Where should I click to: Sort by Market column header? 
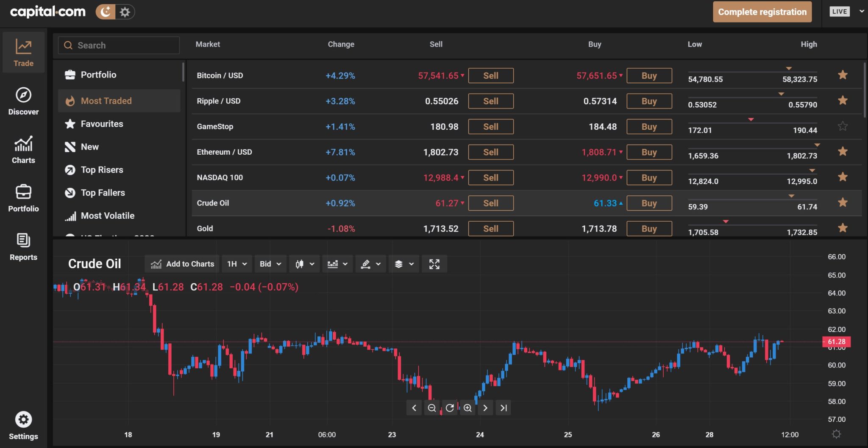pyautogui.click(x=208, y=44)
